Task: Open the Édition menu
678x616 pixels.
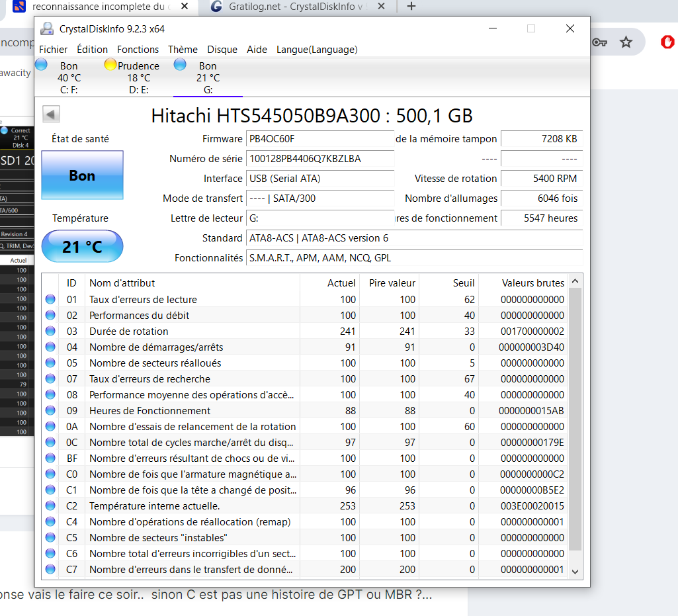Action: (92, 50)
